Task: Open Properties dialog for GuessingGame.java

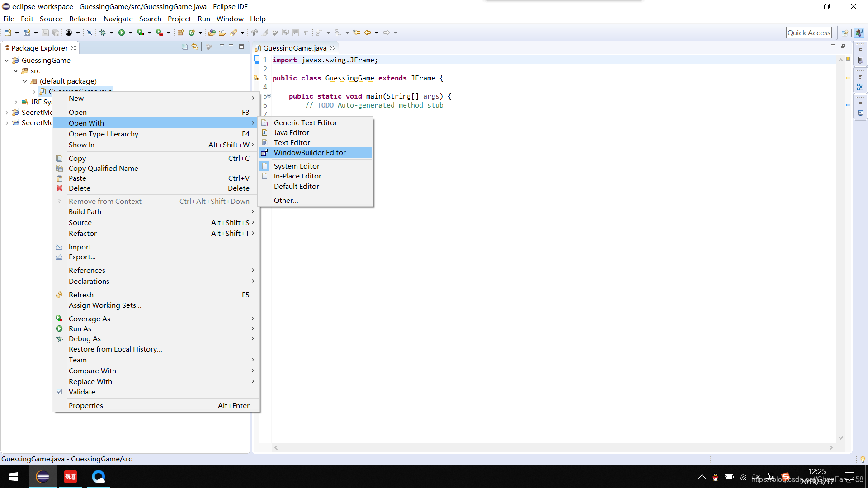Action: [86, 405]
